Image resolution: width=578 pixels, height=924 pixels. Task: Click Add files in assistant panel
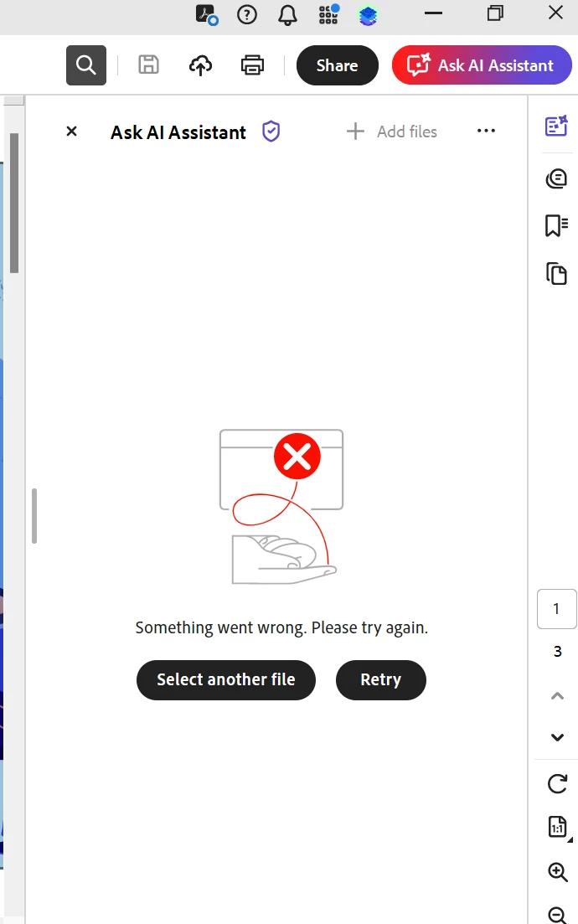[392, 132]
